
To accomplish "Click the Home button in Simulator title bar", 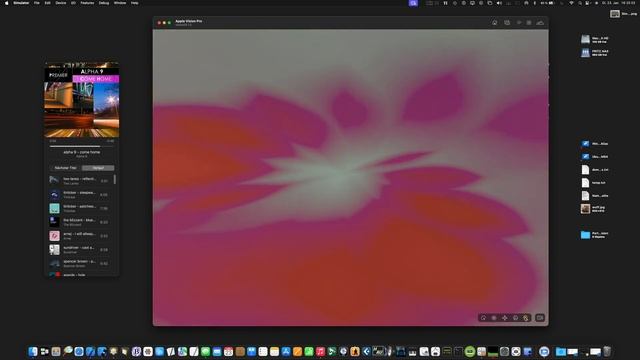I will pyautogui.click(x=495, y=23).
